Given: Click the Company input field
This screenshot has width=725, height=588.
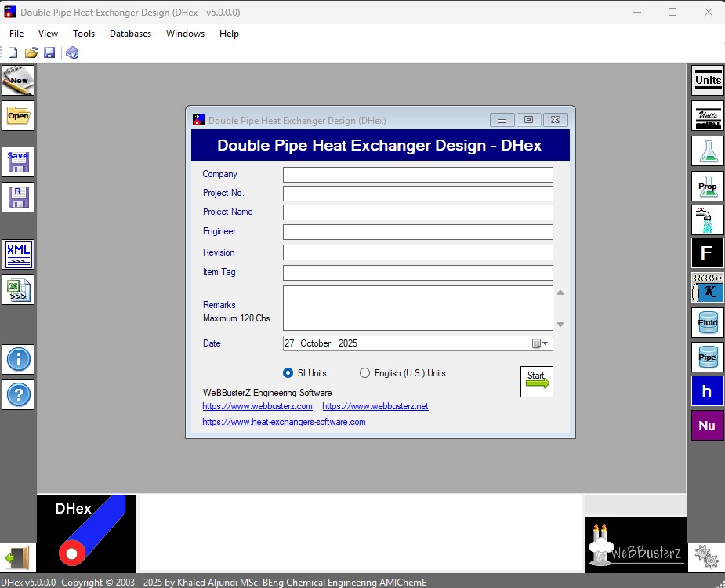Looking at the screenshot, I should click(x=418, y=175).
